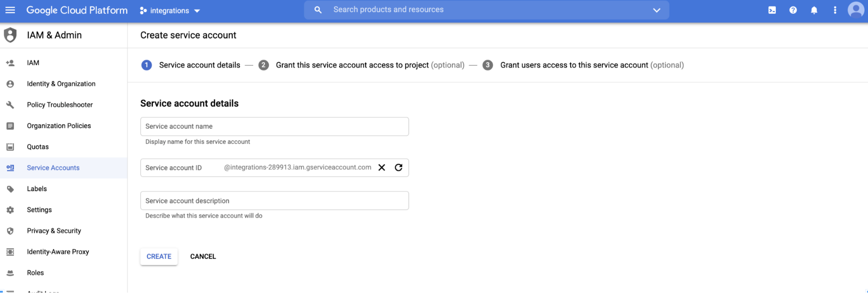Expand the search bar dropdown arrow
Viewport: 868px width, 293px height.
[656, 10]
